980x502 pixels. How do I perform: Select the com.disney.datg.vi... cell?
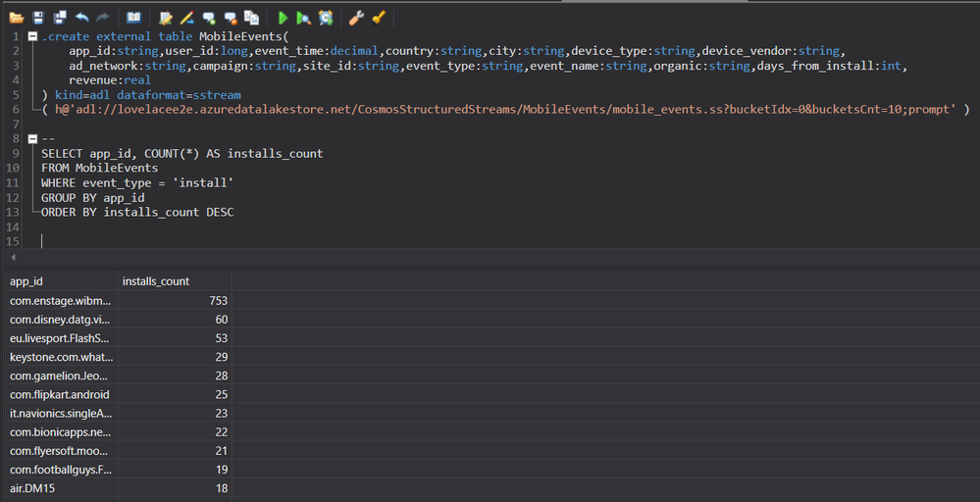tap(61, 319)
